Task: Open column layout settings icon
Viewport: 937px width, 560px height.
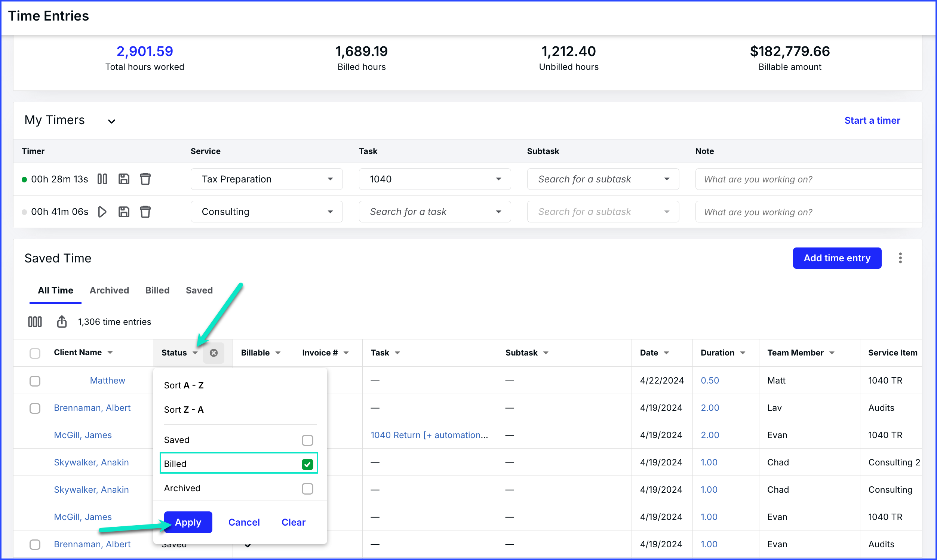Action: tap(35, 322)
